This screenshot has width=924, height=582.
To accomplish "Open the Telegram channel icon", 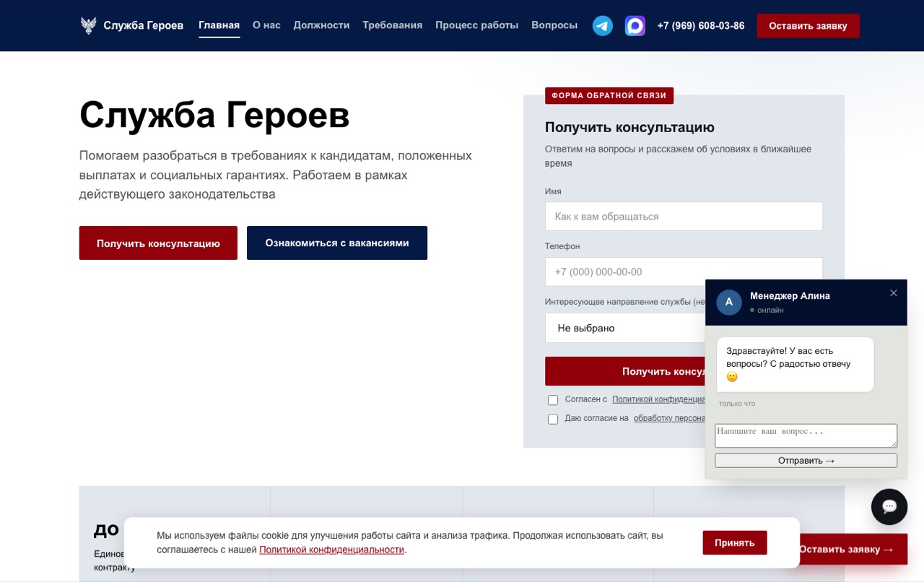I will click(x=603, y=26).
